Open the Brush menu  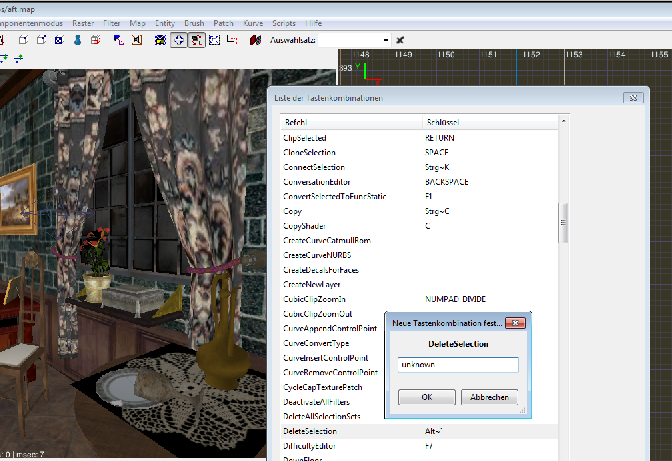194,23
